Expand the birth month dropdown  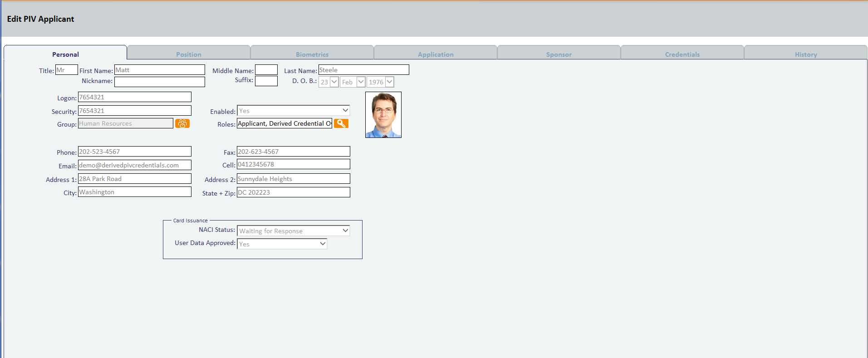(353, 82)
